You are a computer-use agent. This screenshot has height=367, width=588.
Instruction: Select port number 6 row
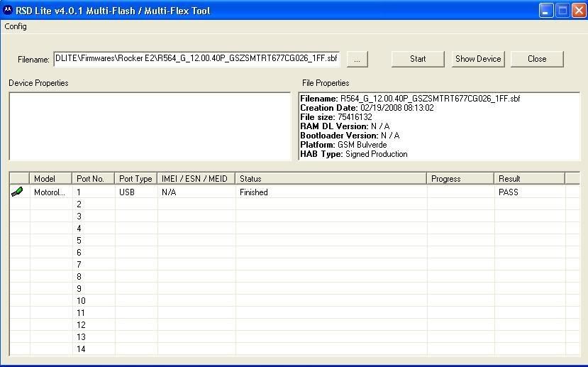(x=294, y=253)
